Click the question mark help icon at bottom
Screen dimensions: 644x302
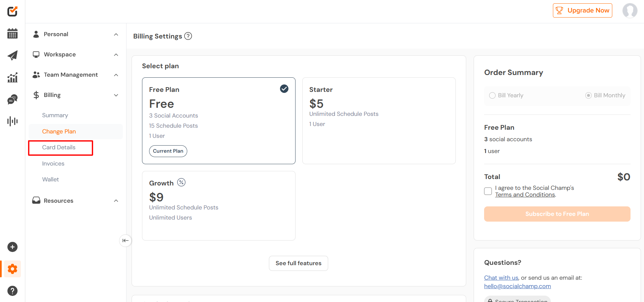point(12,291)
